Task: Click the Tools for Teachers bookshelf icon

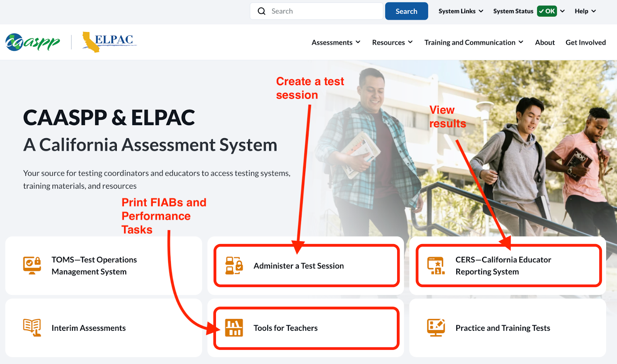Action: pos(234,328)
